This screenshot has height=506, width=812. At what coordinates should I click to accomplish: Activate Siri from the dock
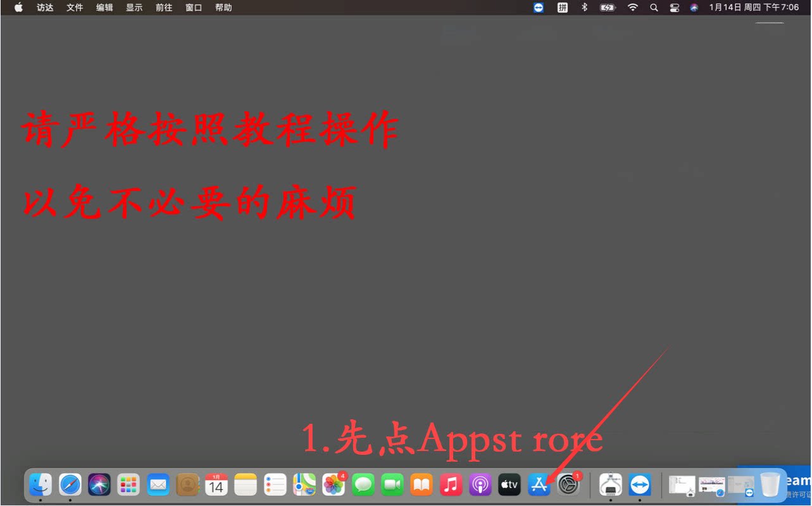point(99,484)
